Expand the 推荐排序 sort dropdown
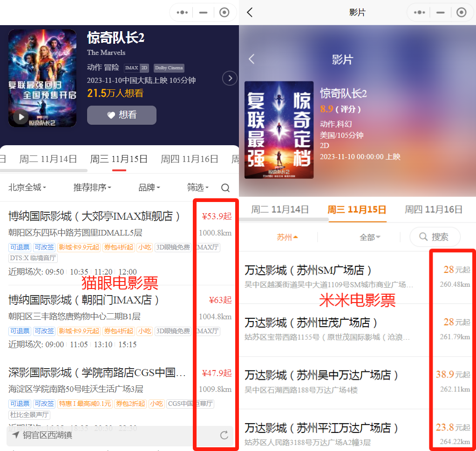The height and width of the screenshot is (451, 476). click(92, 188)
